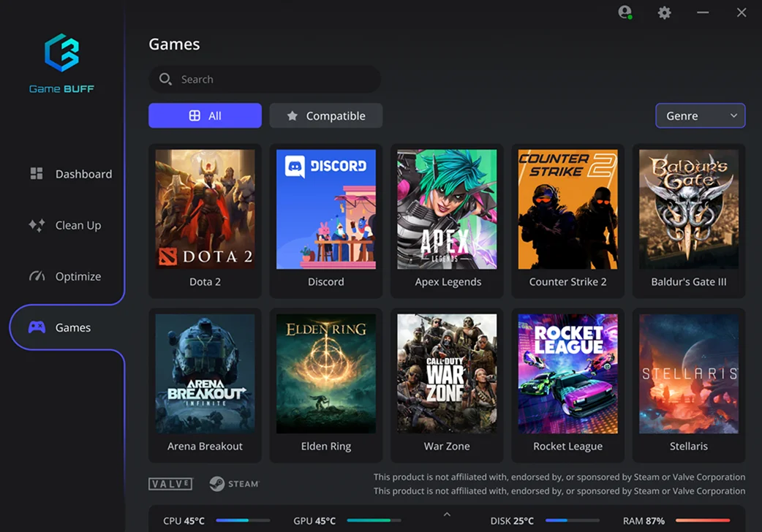This screenshot has height=532, width=762.
Task: Click the Steam logo
Action: pyautogui.click(x=234, y=484)
